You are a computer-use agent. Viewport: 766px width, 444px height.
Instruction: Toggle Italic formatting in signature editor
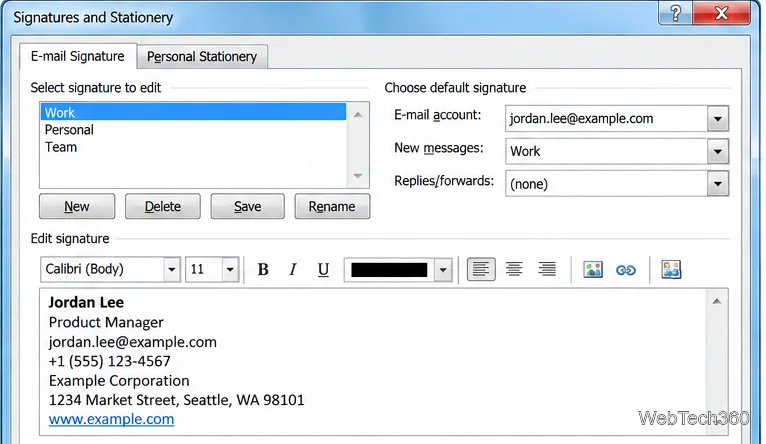[x=293, y=269]
